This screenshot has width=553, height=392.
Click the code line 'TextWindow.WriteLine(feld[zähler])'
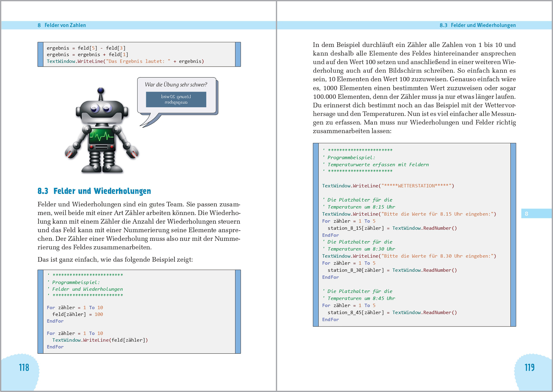(x=100, y=340)
